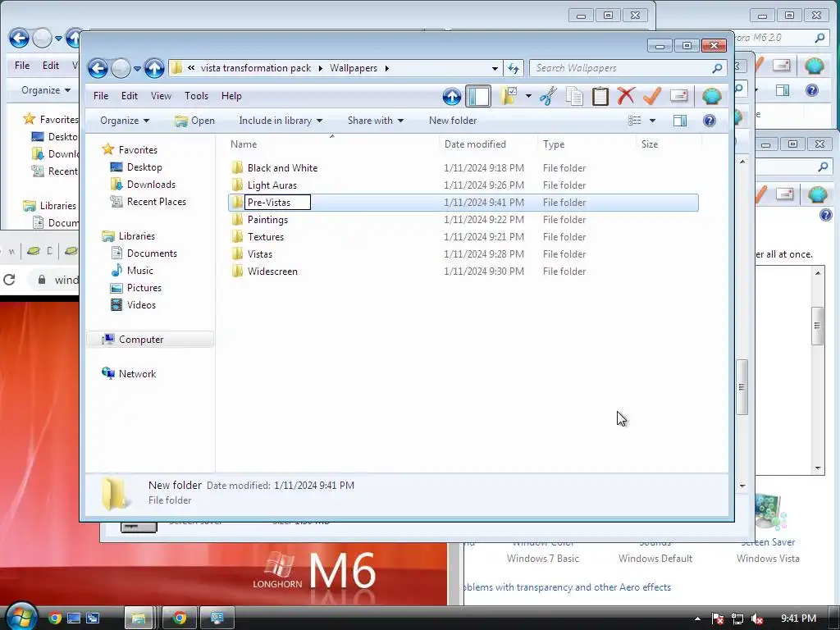Viewport: 840px width, 630px height.
Task: Open the view options dropdown arrow
Action: point(652,121)
